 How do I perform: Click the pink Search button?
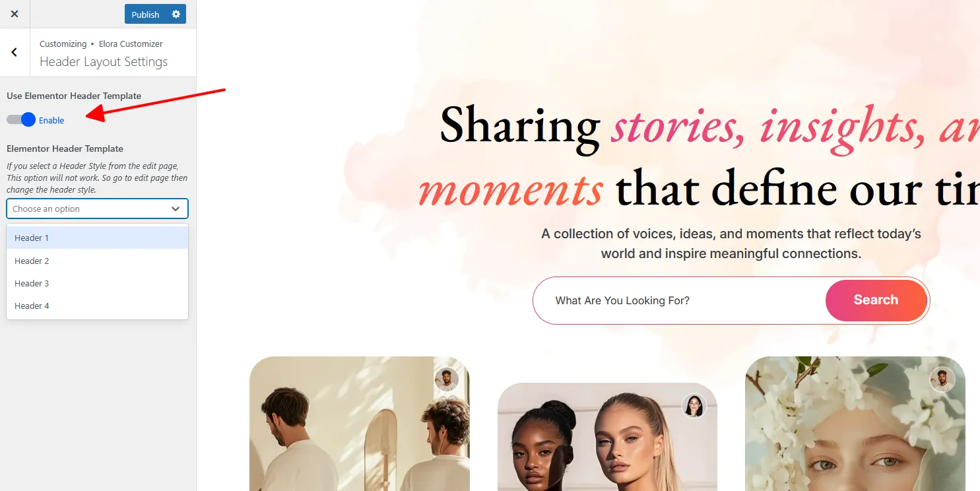coord(876,300)
